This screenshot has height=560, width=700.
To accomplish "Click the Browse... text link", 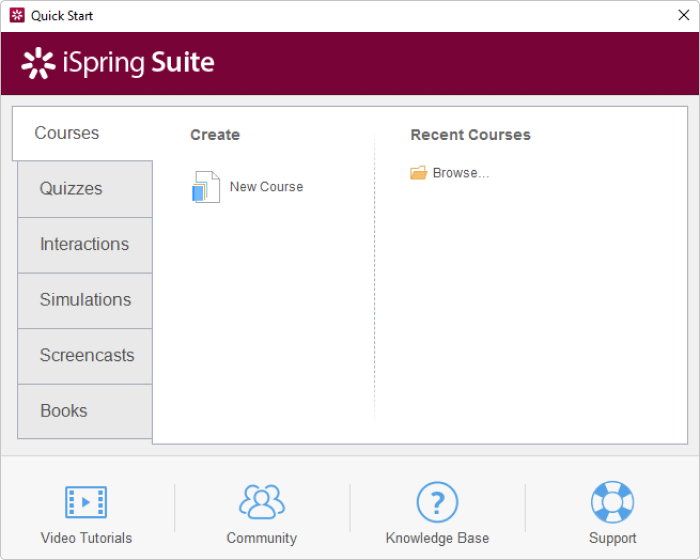I will pos(461,173).
